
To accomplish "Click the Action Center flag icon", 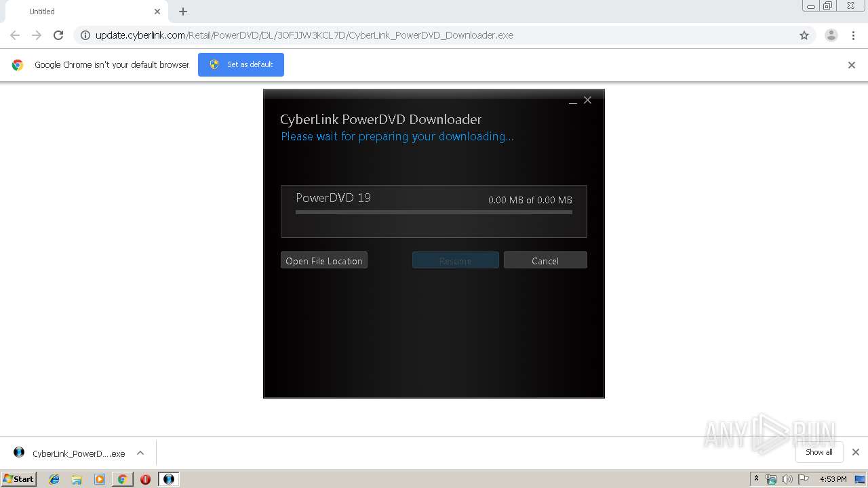I will (804, 479).
